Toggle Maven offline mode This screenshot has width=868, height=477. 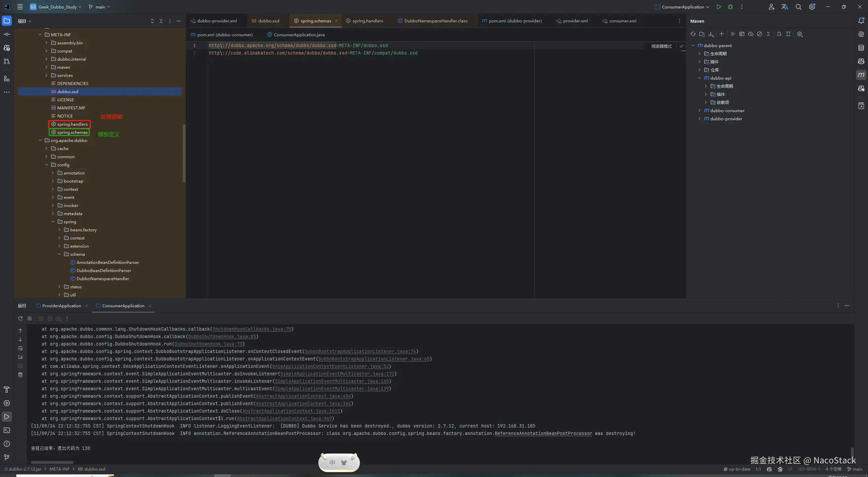click(x=750, y=34)
